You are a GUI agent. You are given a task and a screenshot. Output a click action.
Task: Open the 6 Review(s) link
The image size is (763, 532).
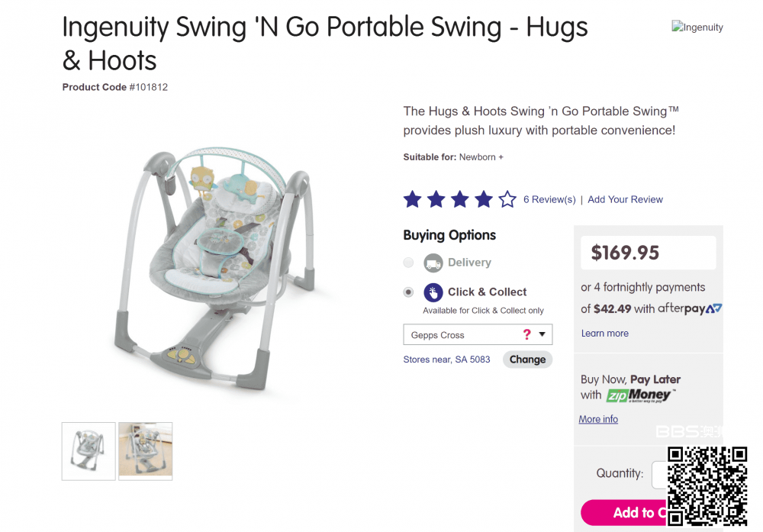549,200
